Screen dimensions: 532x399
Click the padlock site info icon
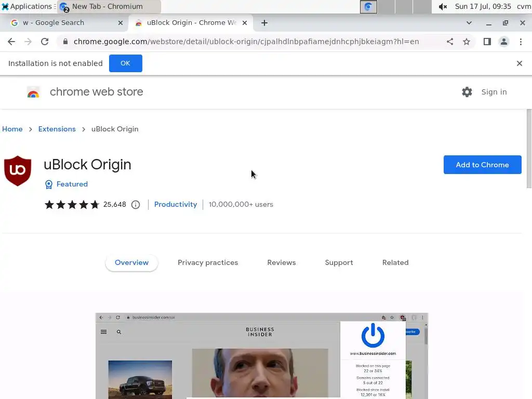[x=65, y=42]
